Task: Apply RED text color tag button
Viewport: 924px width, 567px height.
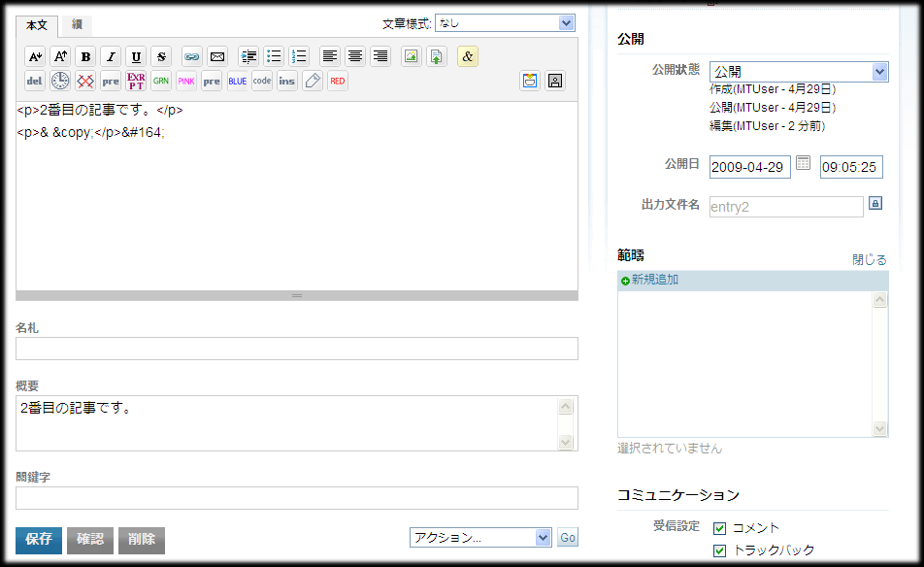Action: coord(337,81)
